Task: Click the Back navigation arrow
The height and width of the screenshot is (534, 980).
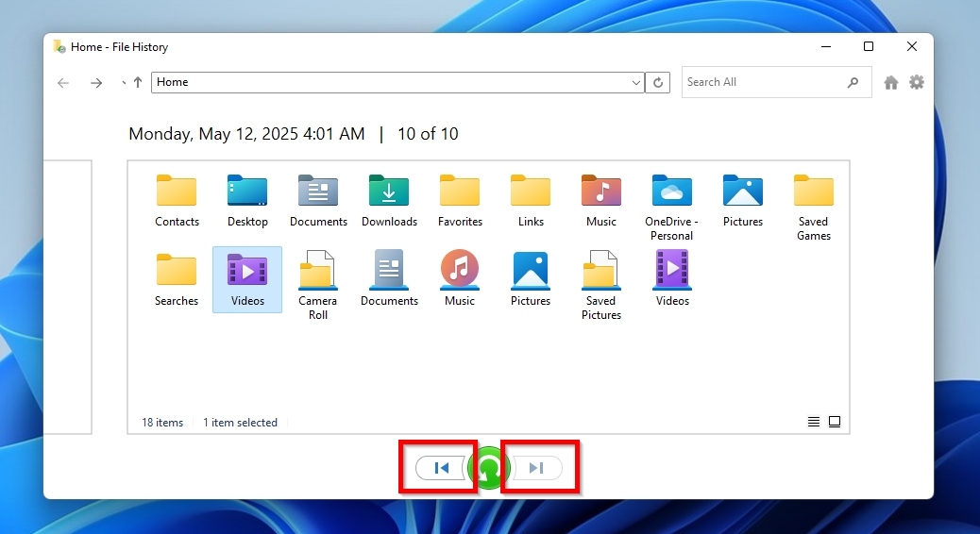Action: pos(63,83)
